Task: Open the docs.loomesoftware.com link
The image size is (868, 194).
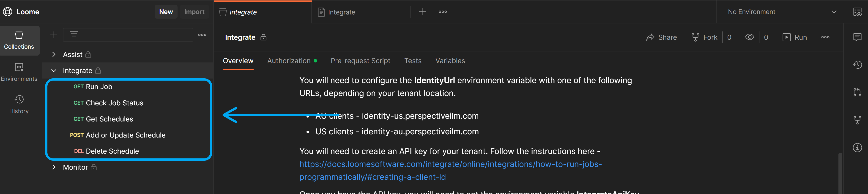Action: point(450,170)
